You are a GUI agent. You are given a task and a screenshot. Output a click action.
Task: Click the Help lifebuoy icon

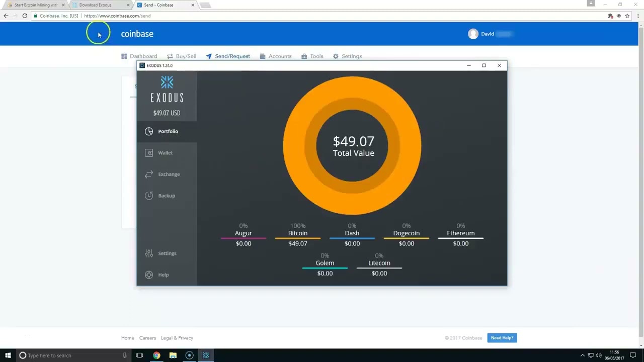[149, 275]
